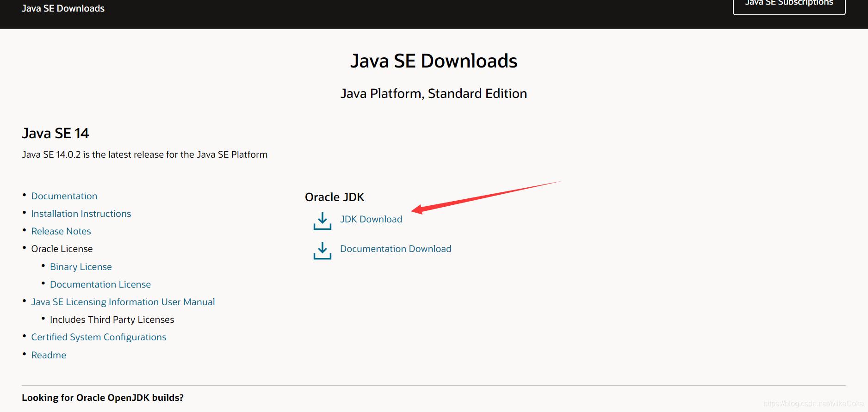868x412 pixels.
Task: Click the Oracle License list item
Action: click(62, 249)
